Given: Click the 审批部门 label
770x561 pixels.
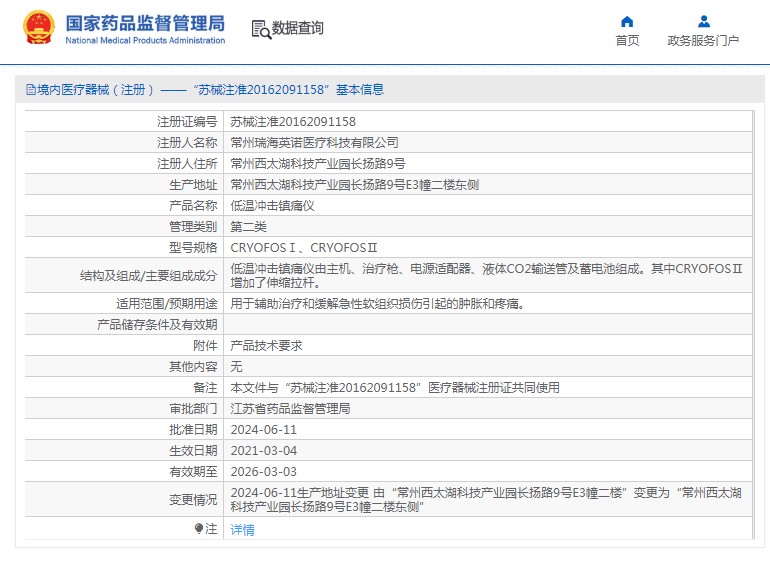Looking at the screenshot, I should (193, 409).
